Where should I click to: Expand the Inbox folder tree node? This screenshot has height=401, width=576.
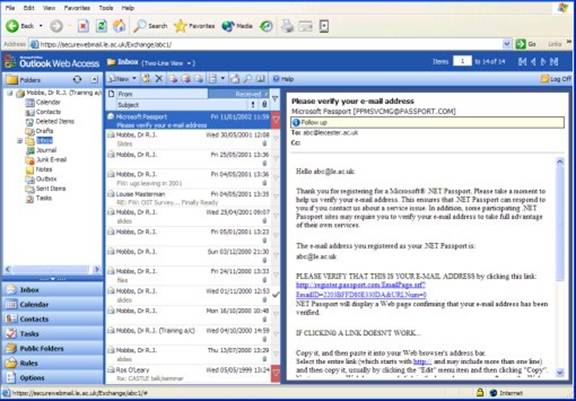click(x=20, y=141)
